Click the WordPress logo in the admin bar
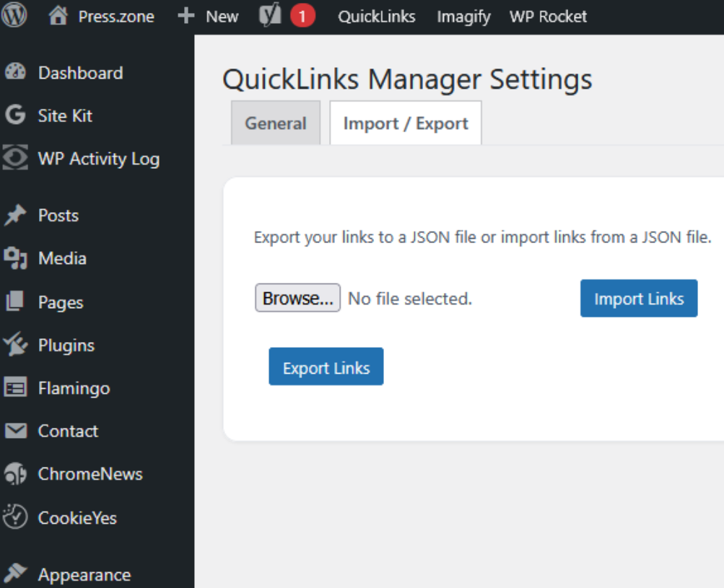This screenshot has height=588, width=724. click(14, 15)
